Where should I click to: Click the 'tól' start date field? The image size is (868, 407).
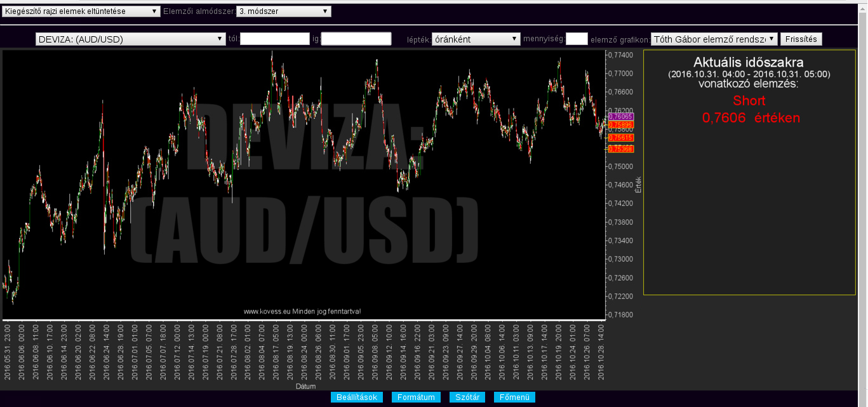(274, 39)
